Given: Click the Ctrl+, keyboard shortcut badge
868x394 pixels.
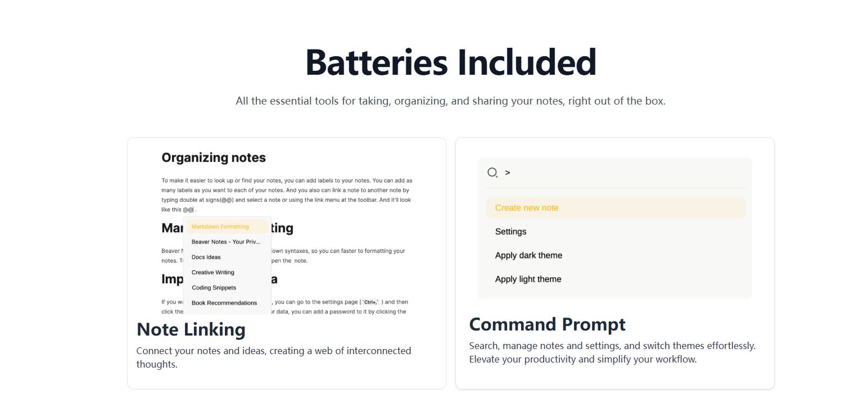Looking at the screenshot, I should tap(370, 302).
